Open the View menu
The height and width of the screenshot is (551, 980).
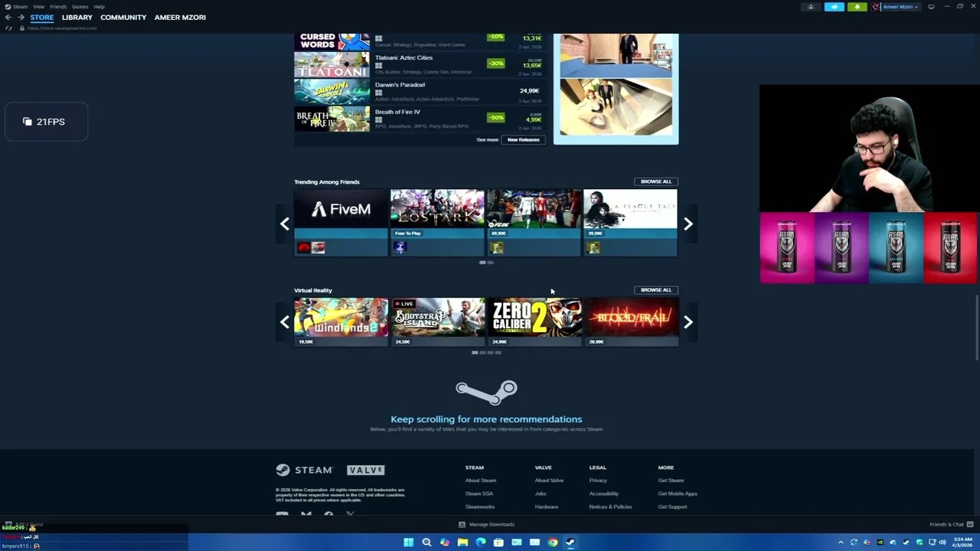(x=38, y=6)
